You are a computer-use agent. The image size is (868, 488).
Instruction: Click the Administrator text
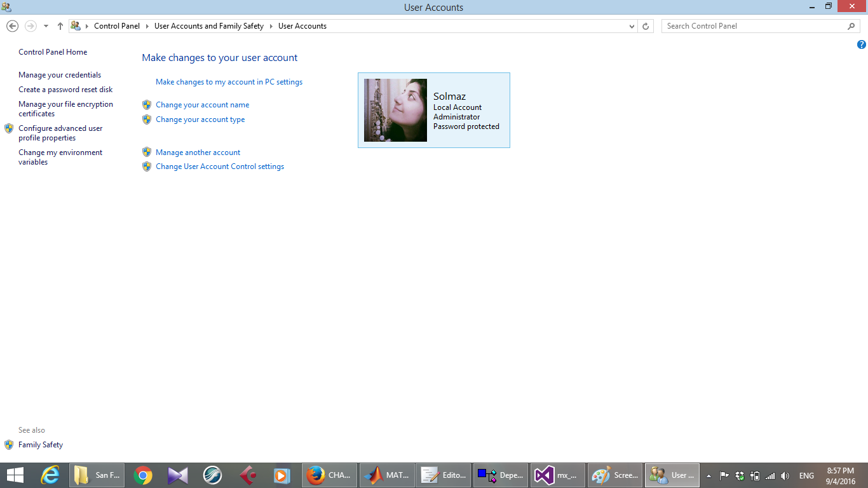pos(456,117)
